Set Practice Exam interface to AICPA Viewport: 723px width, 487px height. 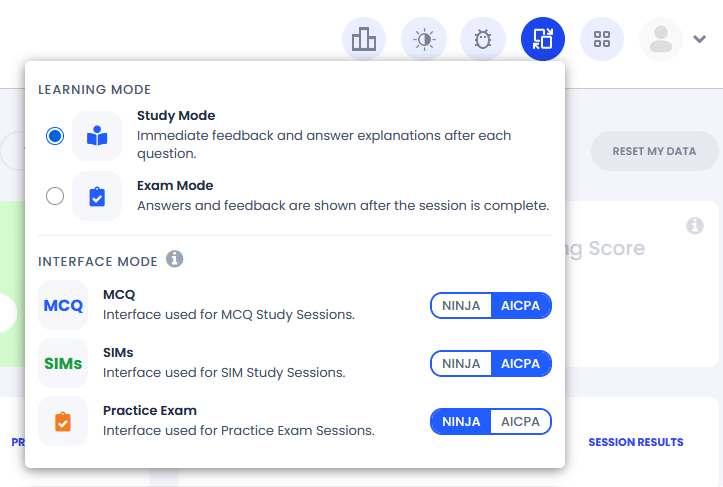[x=521, y=422]
